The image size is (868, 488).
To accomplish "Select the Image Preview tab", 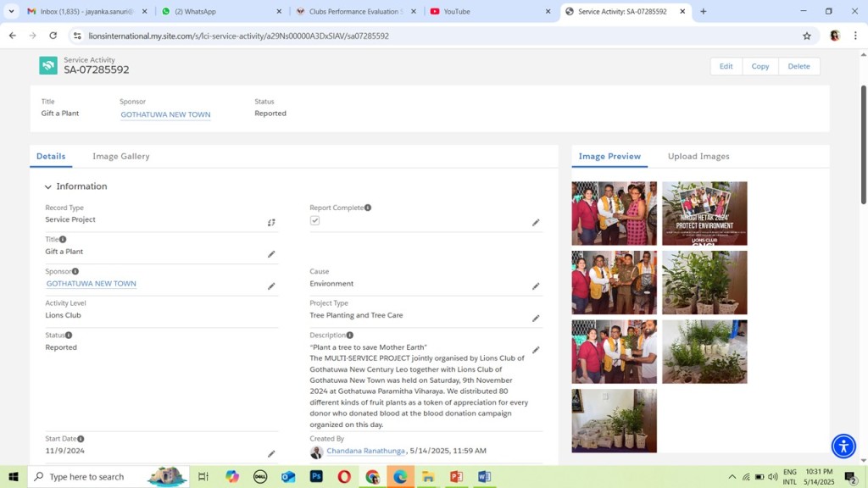I will [x=609, y=156].
